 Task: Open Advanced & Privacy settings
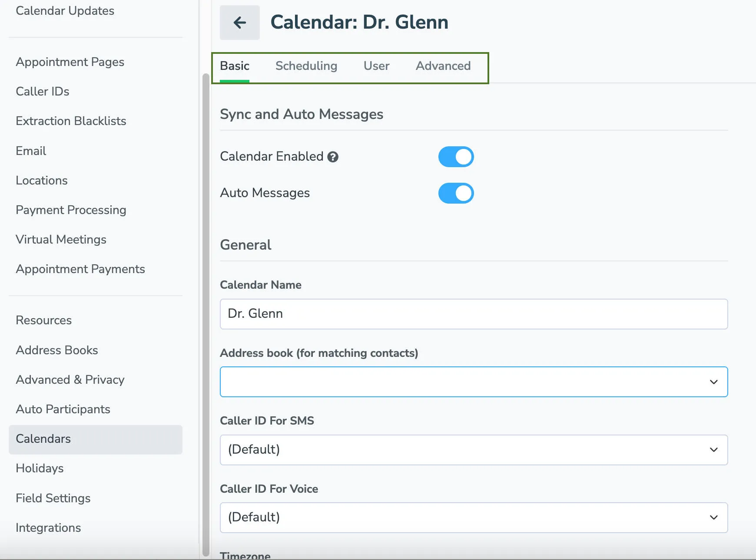(70, 379)
